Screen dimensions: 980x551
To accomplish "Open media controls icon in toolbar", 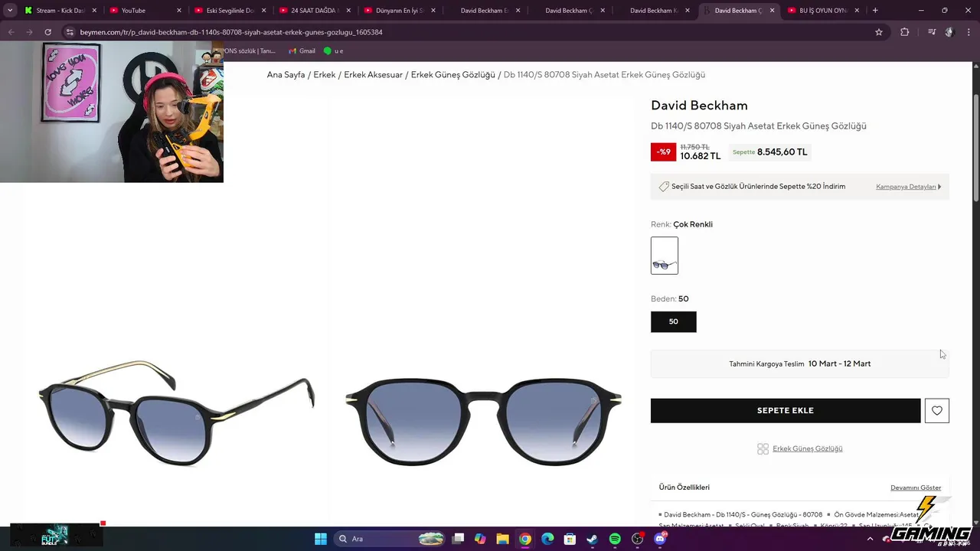I will pos(932,32).
